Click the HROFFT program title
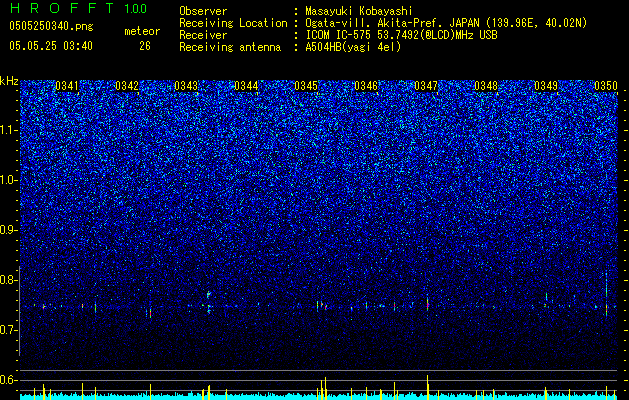Viewport: 629px width, 400px height. (x=62, y=8)
